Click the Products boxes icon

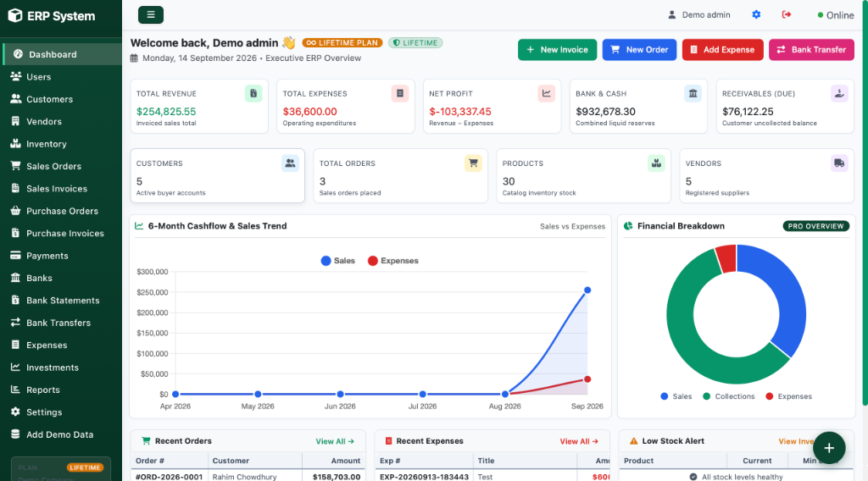pos(656,163)
